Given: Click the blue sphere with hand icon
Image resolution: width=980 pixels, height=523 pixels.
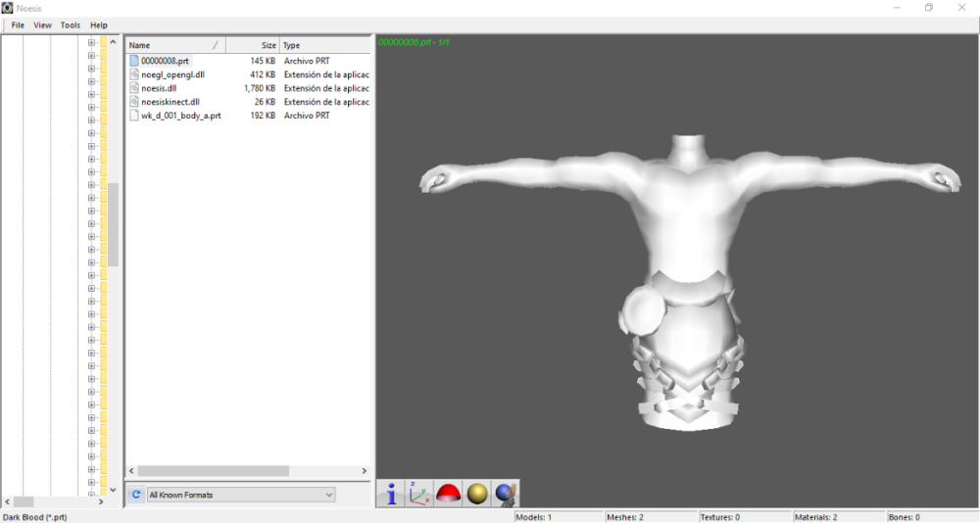Looking at the screenshot, I should (505, 494).
